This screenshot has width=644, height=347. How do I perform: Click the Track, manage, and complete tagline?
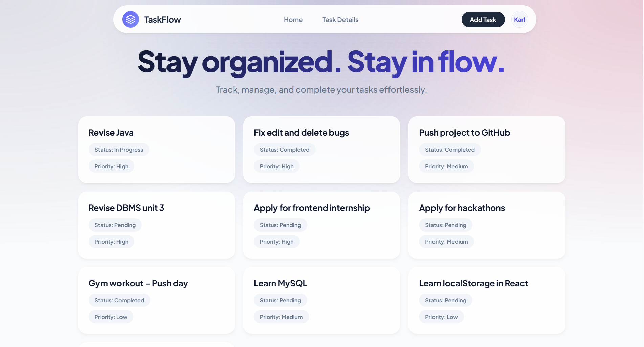point(321,90)
